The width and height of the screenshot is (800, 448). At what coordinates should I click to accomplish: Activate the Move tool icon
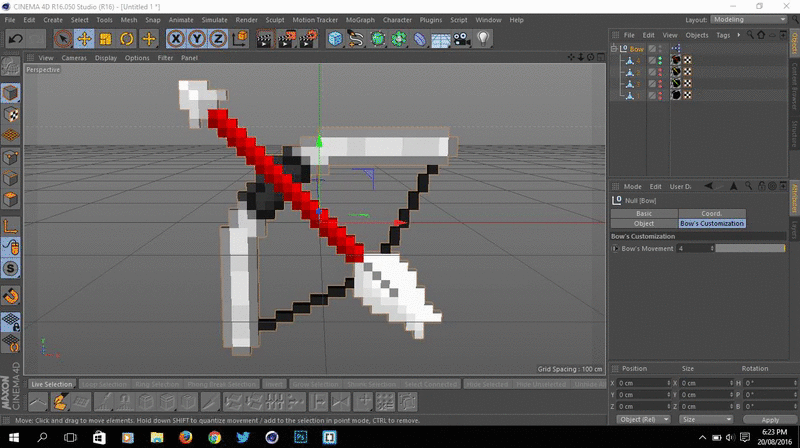[x=84, y=39]
